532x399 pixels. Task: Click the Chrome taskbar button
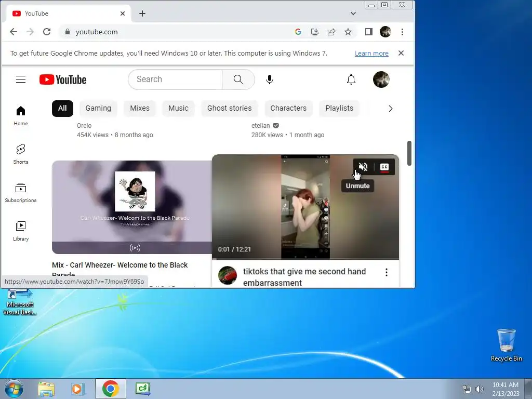pos(111,389)
